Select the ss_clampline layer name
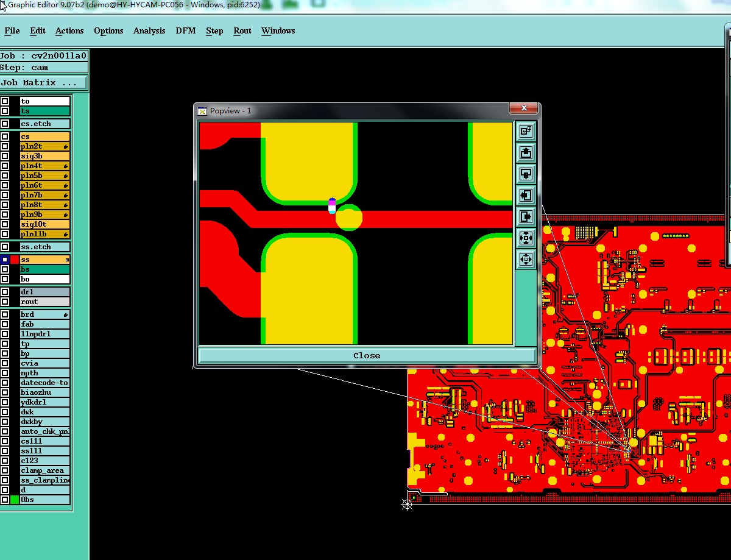Screen dimensions: 731x560 [x=45, y=480]
